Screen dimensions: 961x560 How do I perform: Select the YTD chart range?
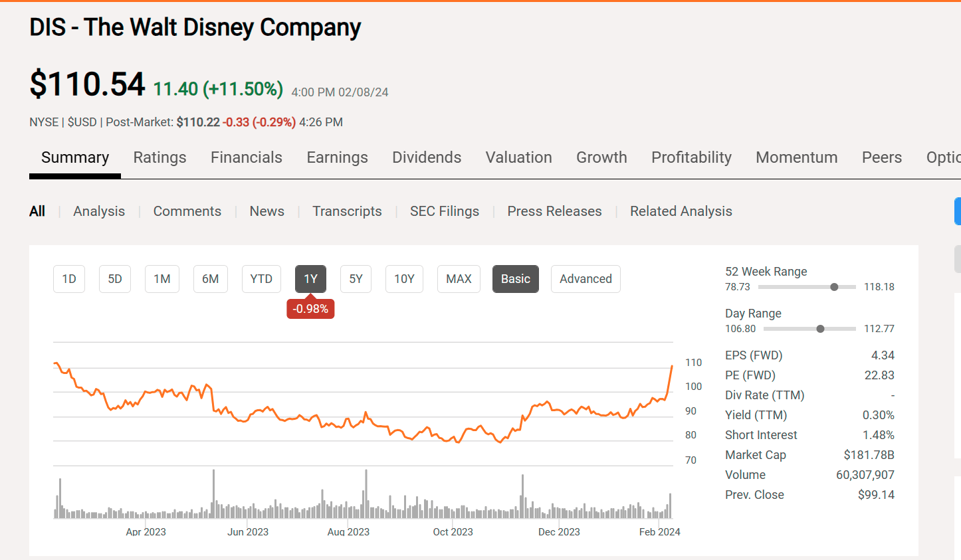coord(261,279)
